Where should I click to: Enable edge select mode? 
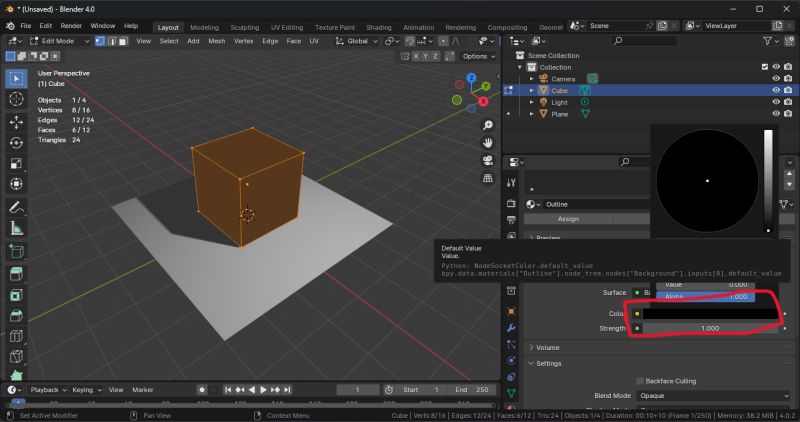[112, 41]
